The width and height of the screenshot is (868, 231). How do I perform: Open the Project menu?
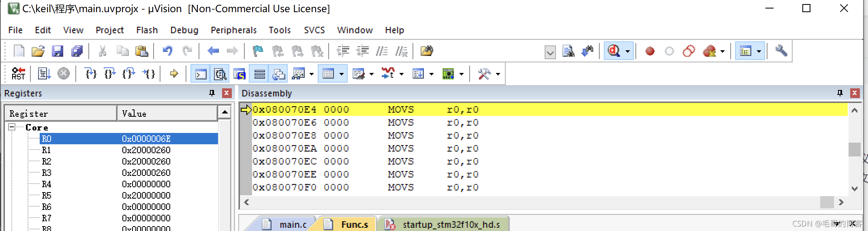(109, 30)
